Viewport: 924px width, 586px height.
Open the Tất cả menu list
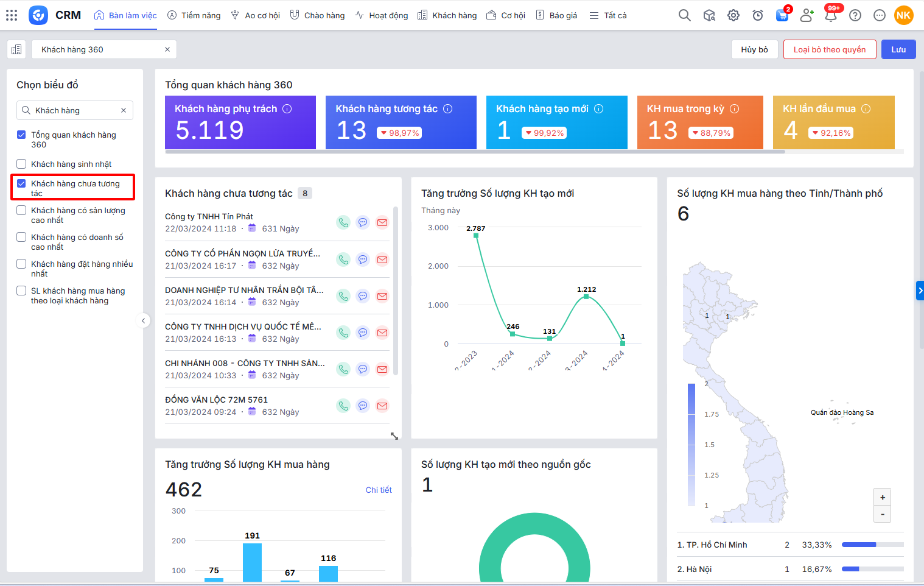pos(608,15)
